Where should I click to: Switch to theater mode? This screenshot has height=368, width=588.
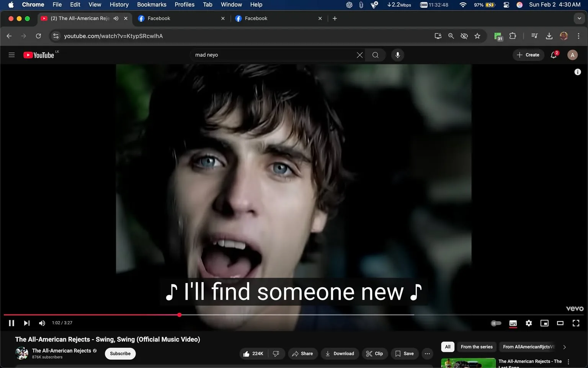click(560, 323)
